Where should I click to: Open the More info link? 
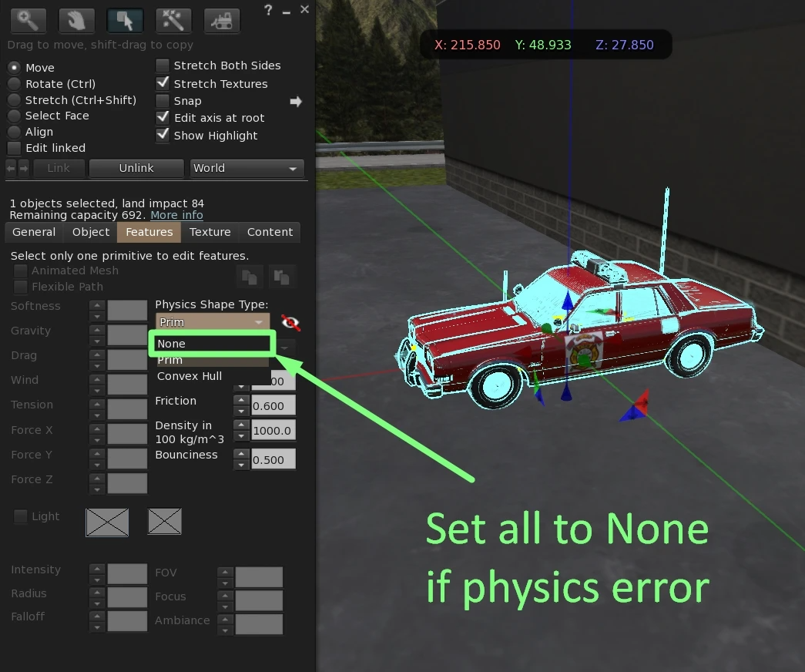point(176,215)
